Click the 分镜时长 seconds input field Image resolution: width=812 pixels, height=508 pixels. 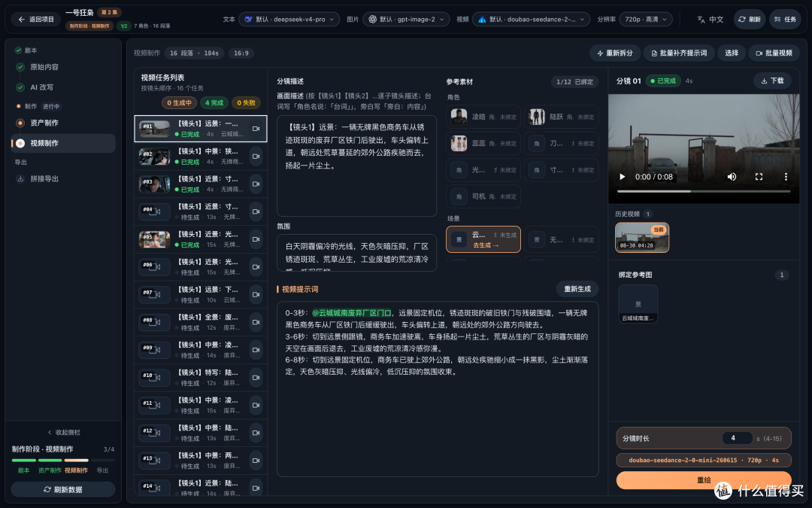(737, 438)
